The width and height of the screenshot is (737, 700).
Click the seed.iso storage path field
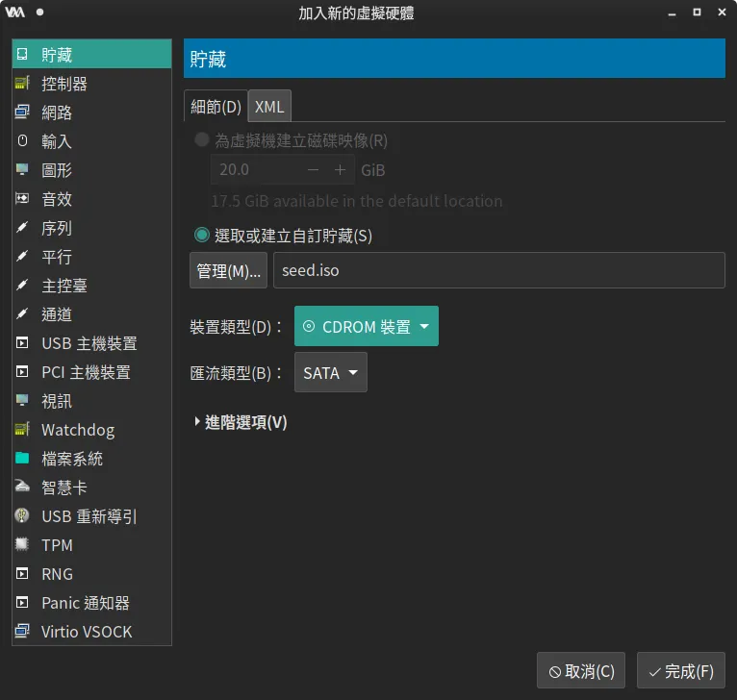point(498,271)
